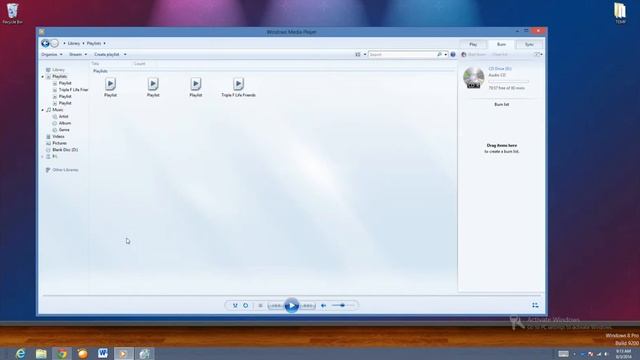Click the Previous track button
The height and width of the screenshot is (360, 640).
point(275,305)
